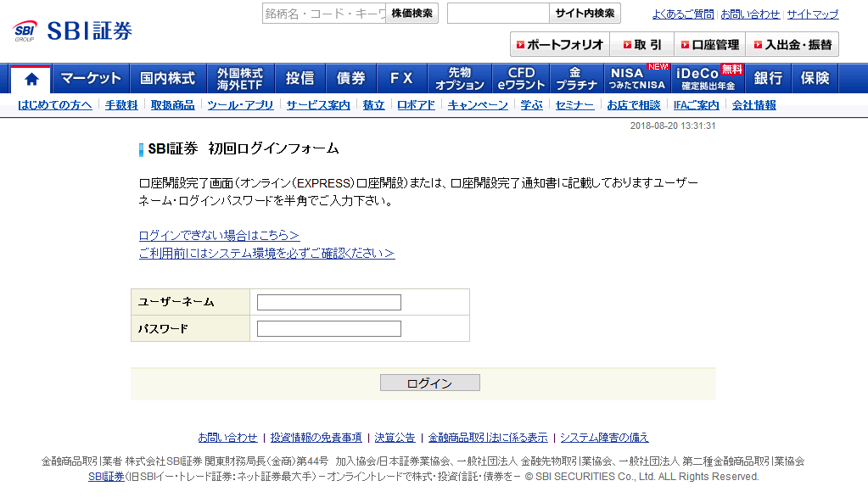Click the SBI証券 logo
This screenshot has width=868, height=503.
tap(72, 31)
